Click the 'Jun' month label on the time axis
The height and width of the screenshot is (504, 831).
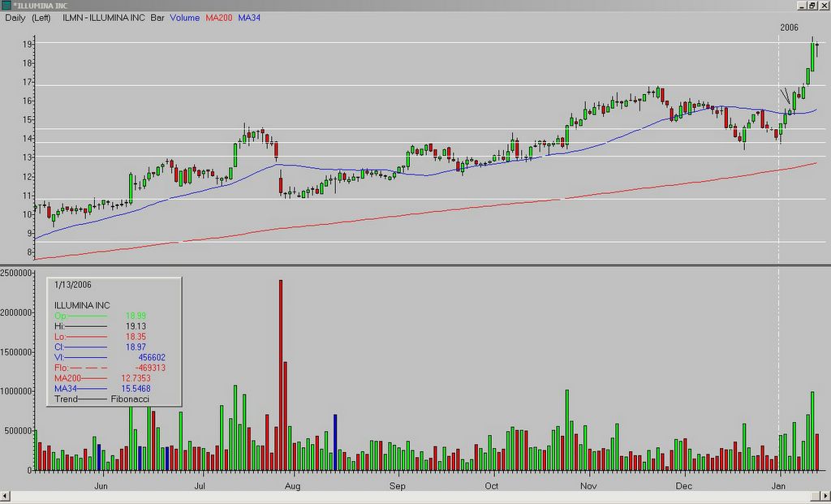pyautogui.click(x=101, y=486)
